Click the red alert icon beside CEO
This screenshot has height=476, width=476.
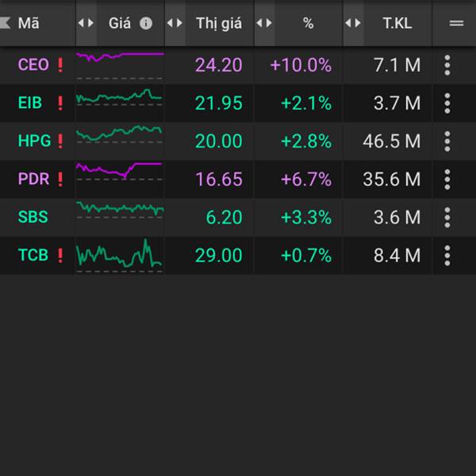click(x=60, y=65)
